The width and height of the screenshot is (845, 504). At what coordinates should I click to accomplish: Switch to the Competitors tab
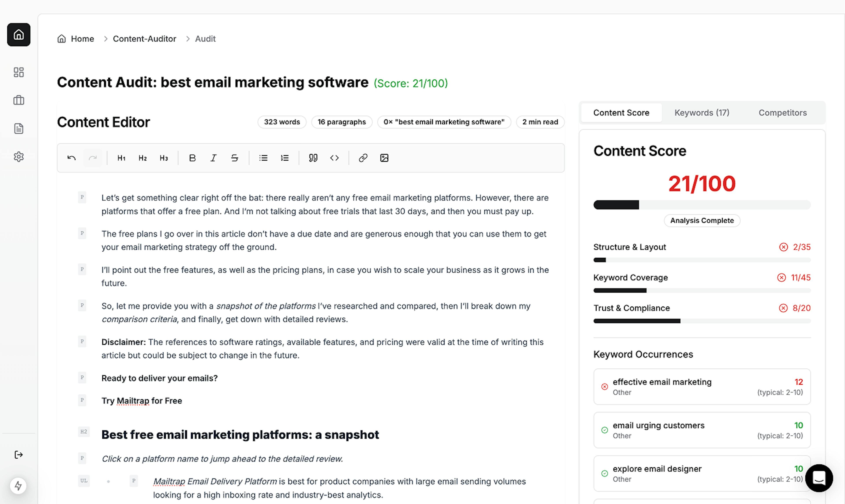(x=783, y=113)
